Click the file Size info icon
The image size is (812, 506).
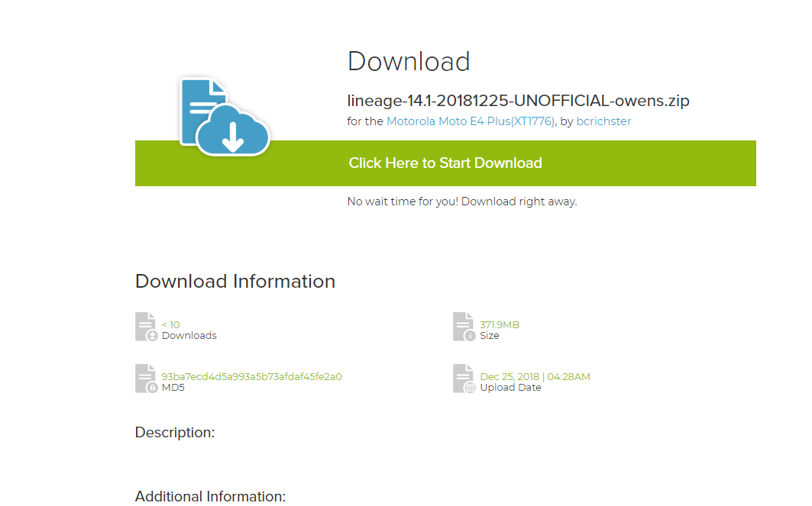point(464,327)
